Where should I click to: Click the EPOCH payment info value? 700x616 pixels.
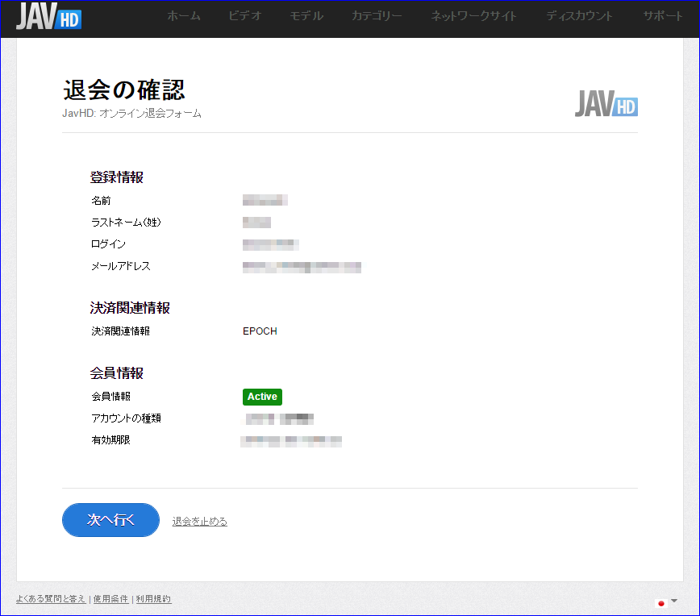tap(260, 331)
